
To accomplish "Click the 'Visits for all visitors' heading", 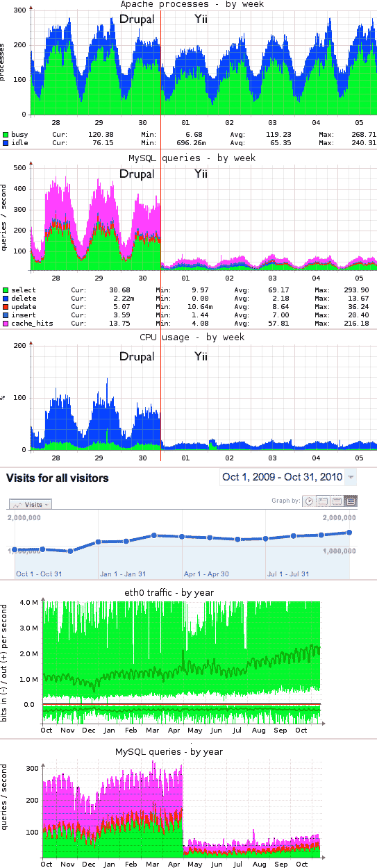I will click(58, 478).
